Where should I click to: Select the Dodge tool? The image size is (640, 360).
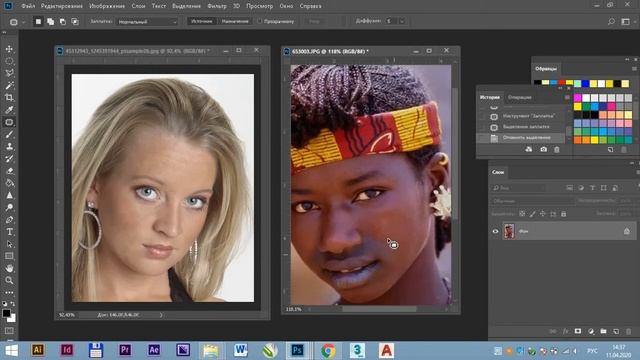(9, 207)
